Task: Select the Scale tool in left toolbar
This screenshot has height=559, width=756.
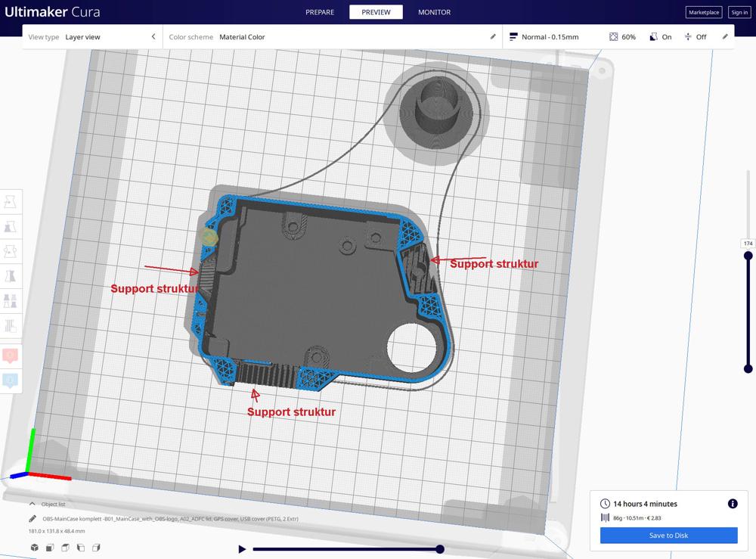Action: tap(11, 227)
